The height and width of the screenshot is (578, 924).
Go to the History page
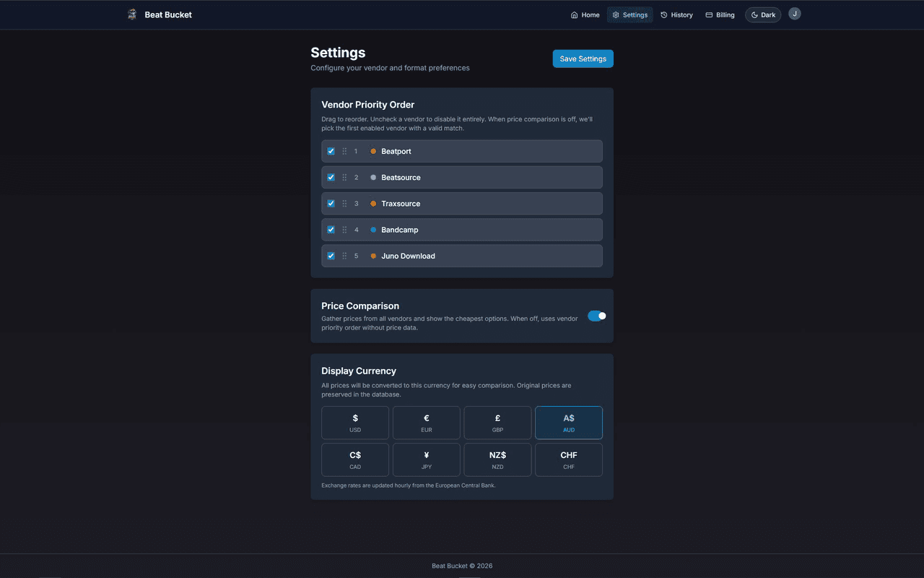[x=676, y=14]
